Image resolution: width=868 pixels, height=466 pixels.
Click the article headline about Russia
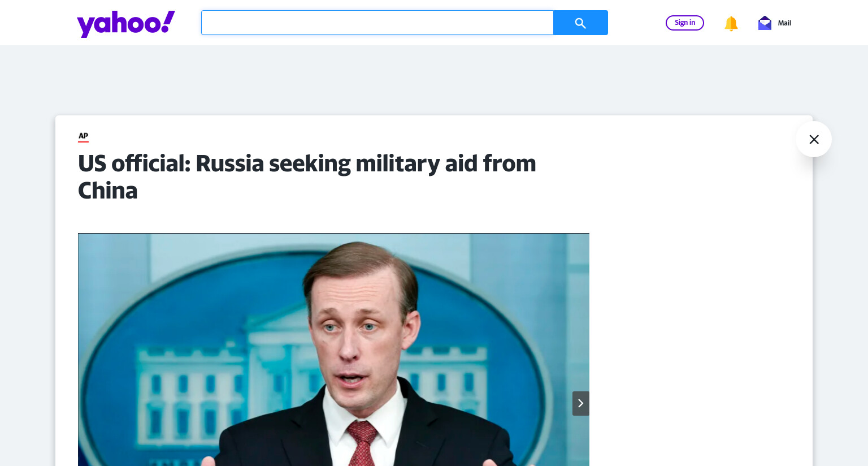[307, 177]
